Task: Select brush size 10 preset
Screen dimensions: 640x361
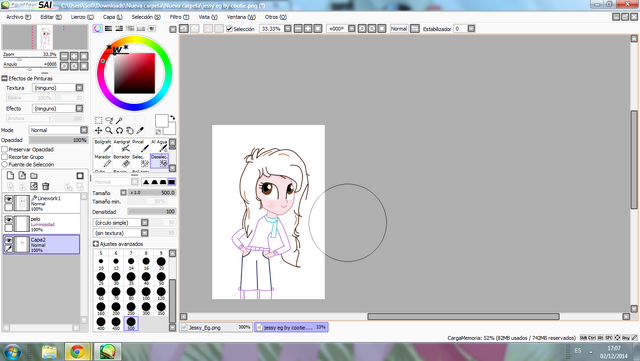Action: click(x=101, y=263)
